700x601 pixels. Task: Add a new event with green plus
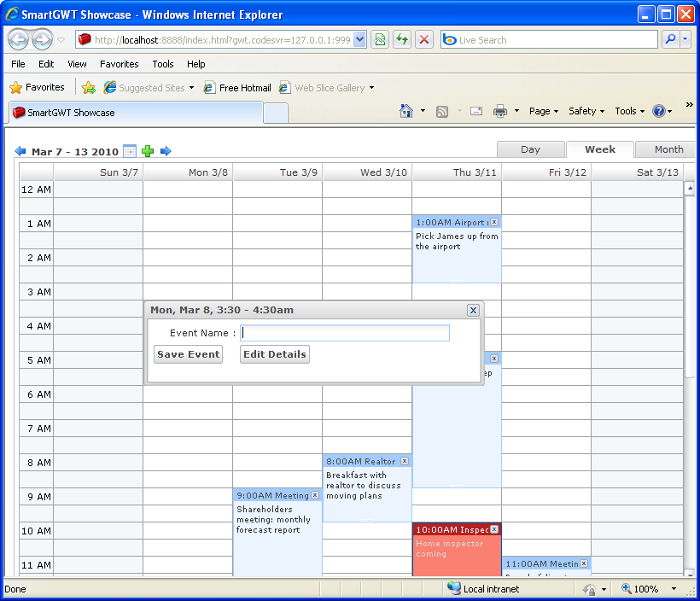(x=148, y=151)
